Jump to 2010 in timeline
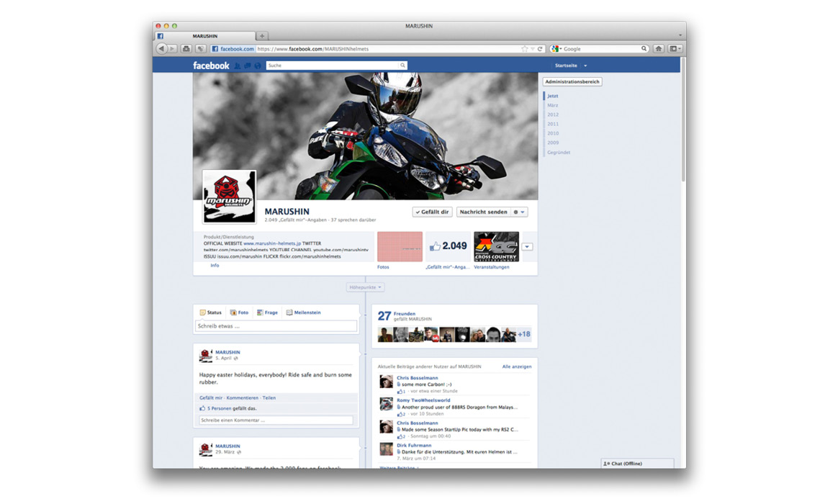 click(x=553, y=134)
